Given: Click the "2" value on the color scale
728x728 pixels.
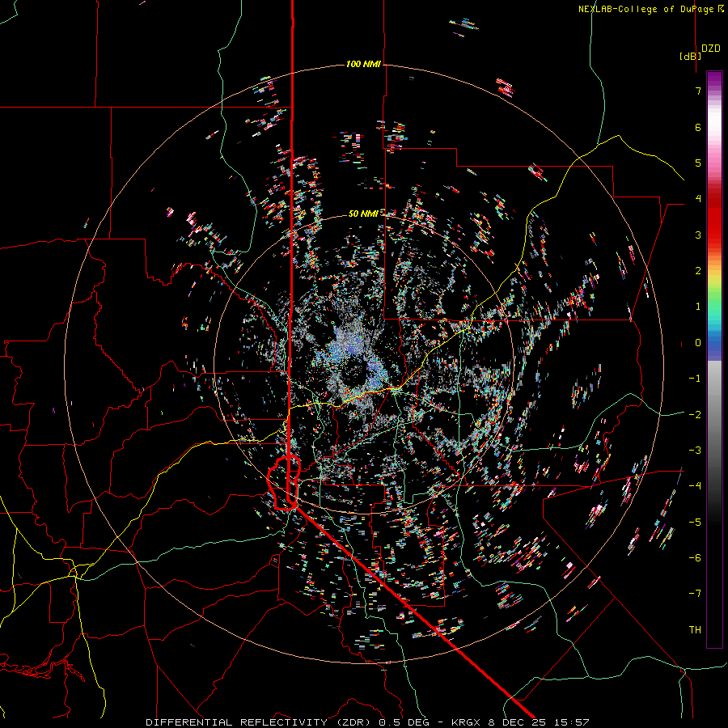Looking at the screenshot, I should coord(698,271).
